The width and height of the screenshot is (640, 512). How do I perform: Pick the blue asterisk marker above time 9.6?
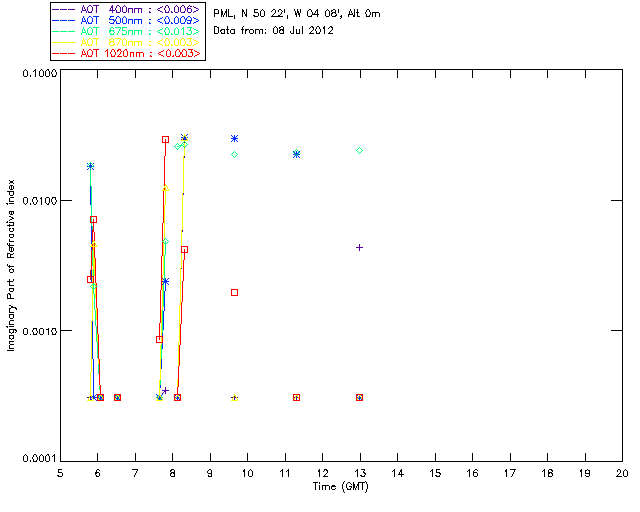coord(234,138)
